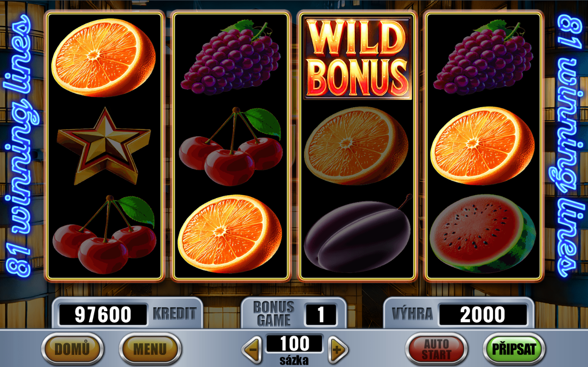588x367 pixels.
Task: Select the gold star symbol on reel one
Action: 104,146
